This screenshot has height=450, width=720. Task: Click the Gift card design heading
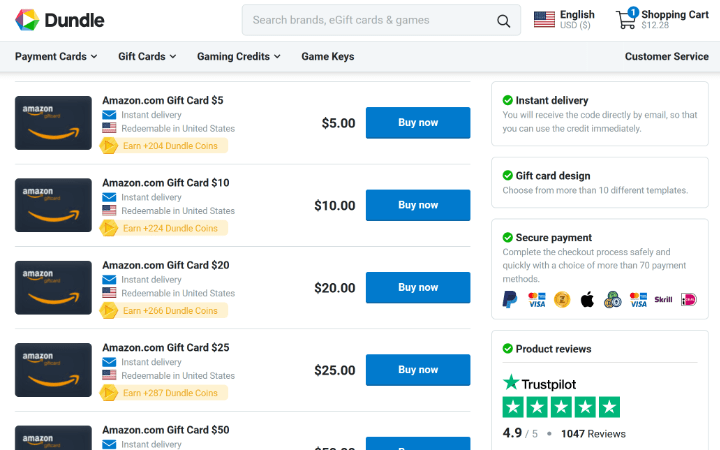[553, 176]
